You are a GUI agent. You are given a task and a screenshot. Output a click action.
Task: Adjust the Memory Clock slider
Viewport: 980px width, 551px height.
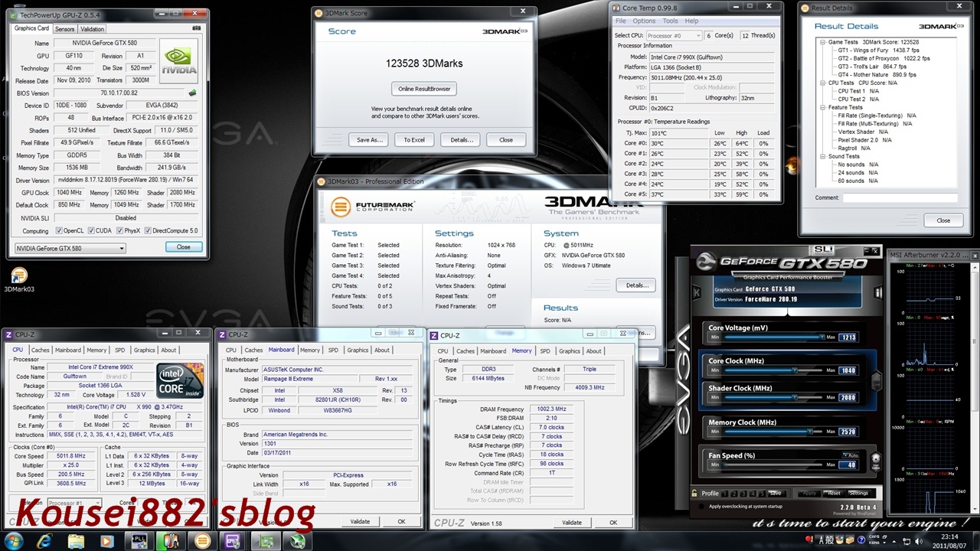[773, 432]
